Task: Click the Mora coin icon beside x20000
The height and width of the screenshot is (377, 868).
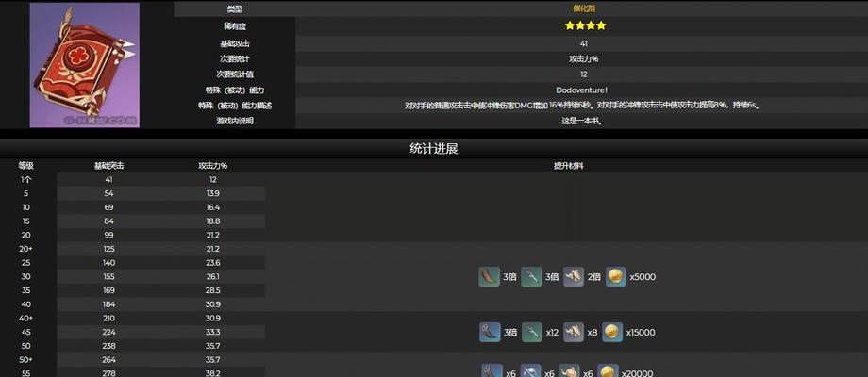Action: pyautogui.click(x=609, y=371)
